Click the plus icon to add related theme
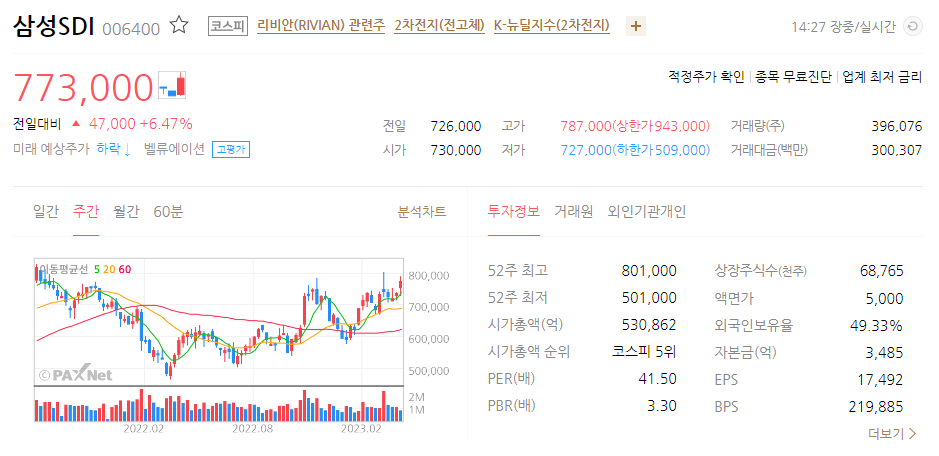 click(636, 26)
